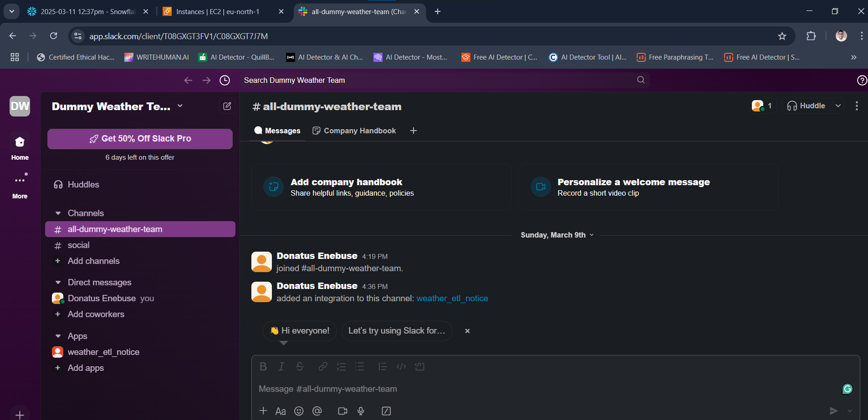
Task: Mention someone with the @ icon
Action: coord(317,411)
